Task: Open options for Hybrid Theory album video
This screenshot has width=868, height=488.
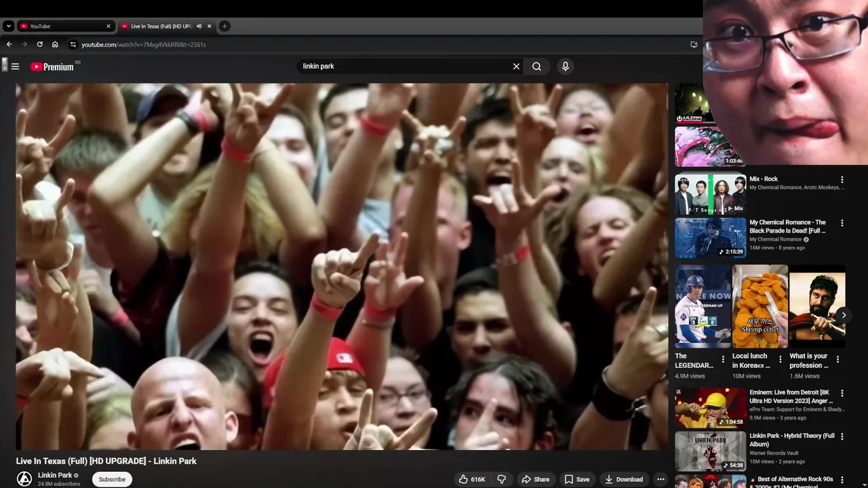Action: point(842,436)
